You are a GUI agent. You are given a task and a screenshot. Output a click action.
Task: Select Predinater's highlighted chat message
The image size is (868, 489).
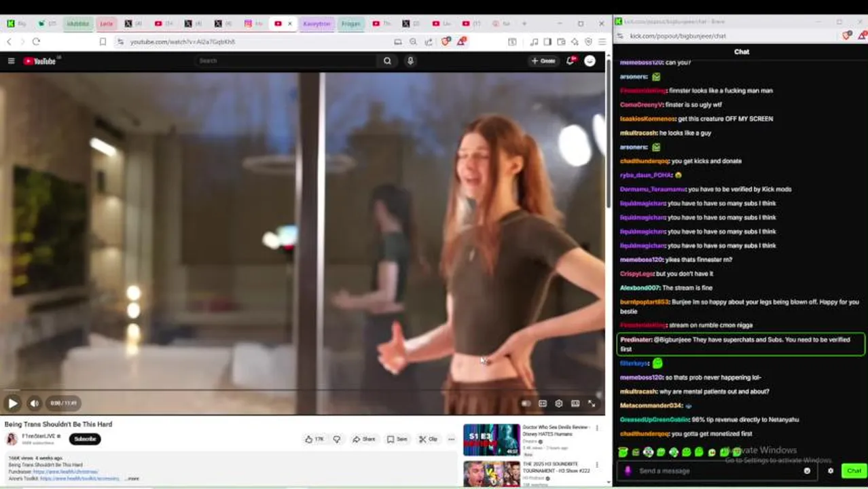click(740, 344)
